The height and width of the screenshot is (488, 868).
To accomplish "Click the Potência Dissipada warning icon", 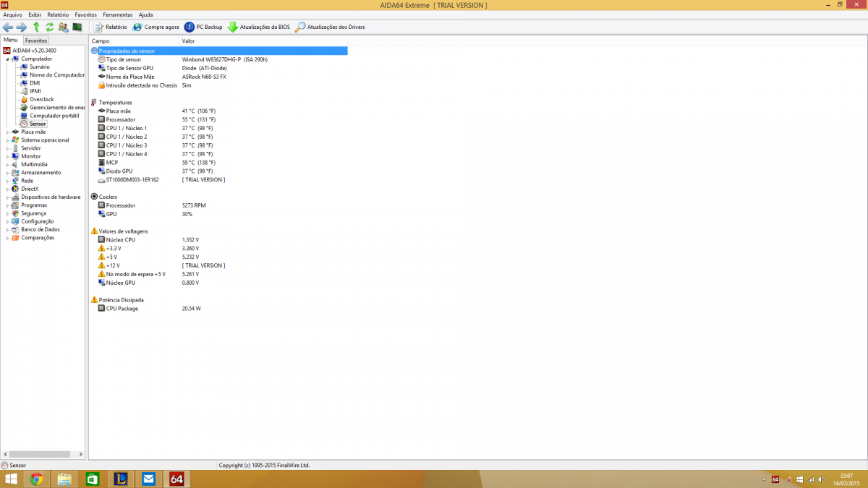I will 94,299.
